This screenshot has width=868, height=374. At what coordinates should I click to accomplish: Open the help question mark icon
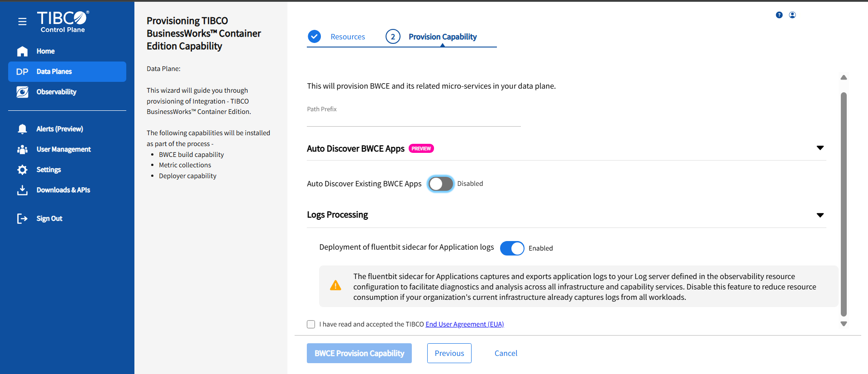click(779, 15)
